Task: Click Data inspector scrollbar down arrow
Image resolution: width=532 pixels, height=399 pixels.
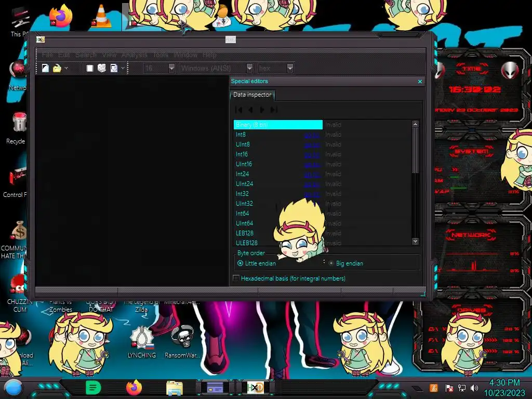Action: coord(415,241)
